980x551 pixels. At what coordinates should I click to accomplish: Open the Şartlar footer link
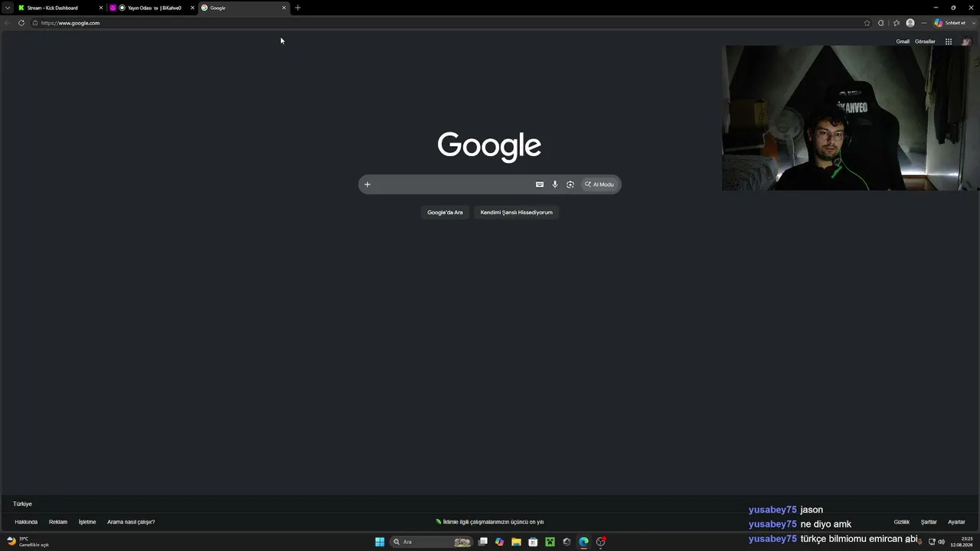click(929, 522)
